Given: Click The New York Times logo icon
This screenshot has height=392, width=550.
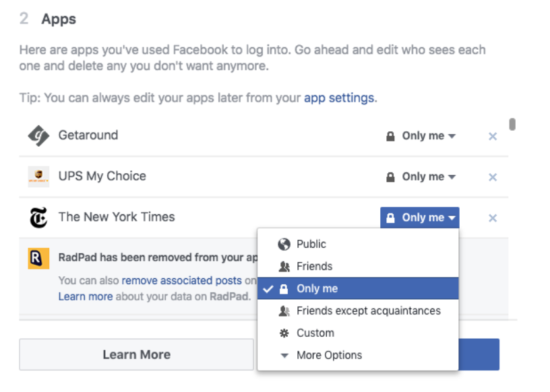Looking at the screenshot, I should (38, 218).
